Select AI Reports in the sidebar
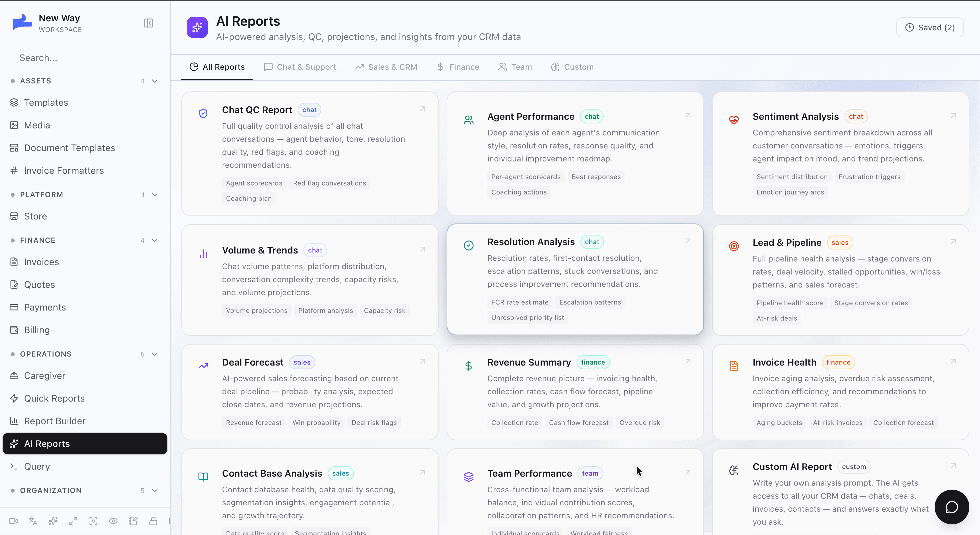The height and width of the screenshot is (535, 980). [x=85, y=444]
